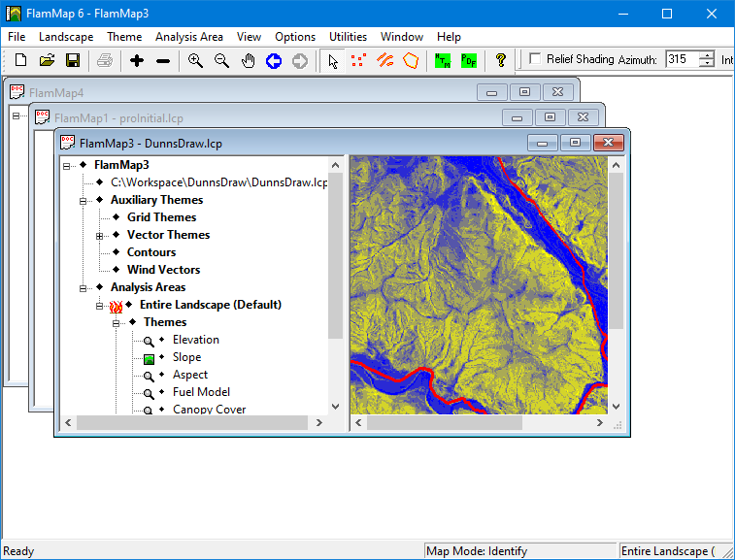This screenshot has width=735, height=560.
Task: Click the Relief Shading Azimuth input field
Action: (x=683, y=59)
